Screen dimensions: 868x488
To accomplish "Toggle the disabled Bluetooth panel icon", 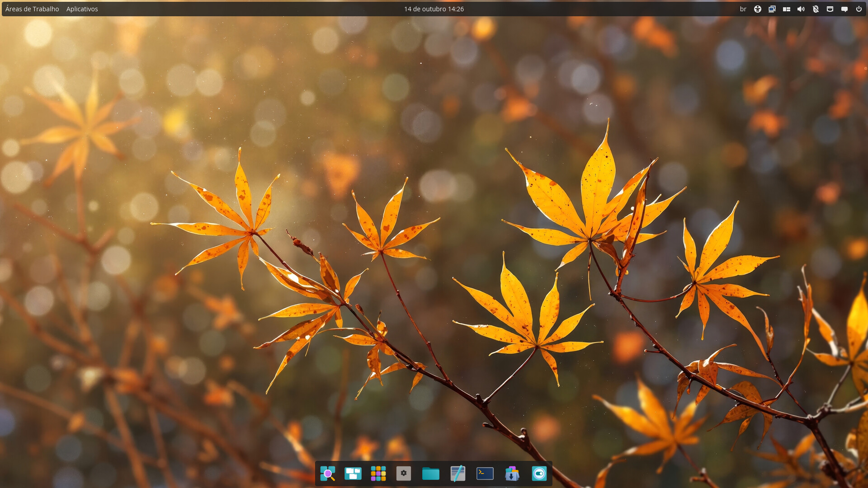I will 816,9.
